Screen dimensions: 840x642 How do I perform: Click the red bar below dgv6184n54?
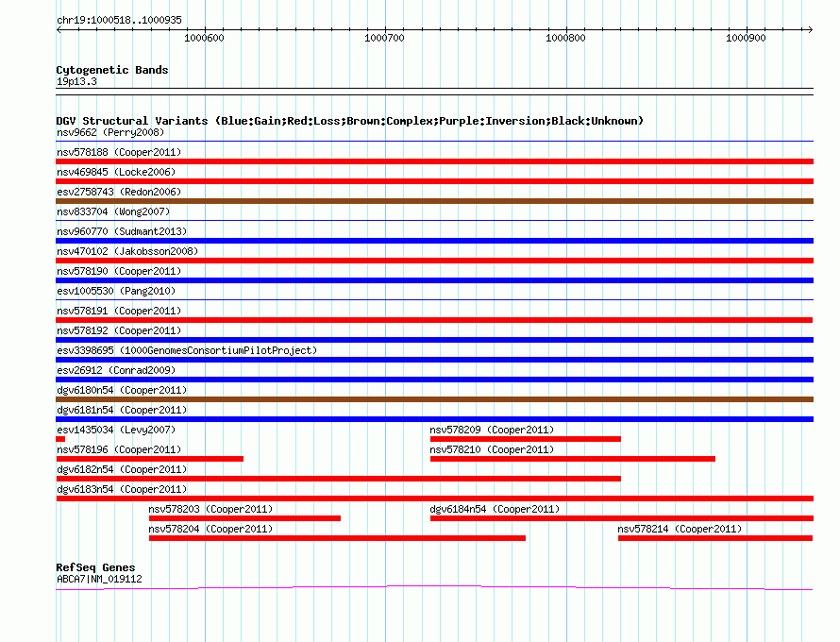coord(622,518)
